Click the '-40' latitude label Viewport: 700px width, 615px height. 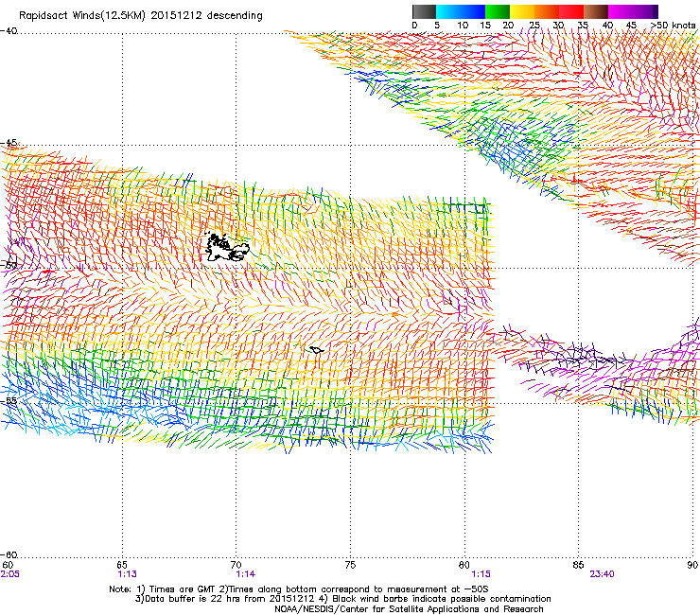(x=9, y=31)
